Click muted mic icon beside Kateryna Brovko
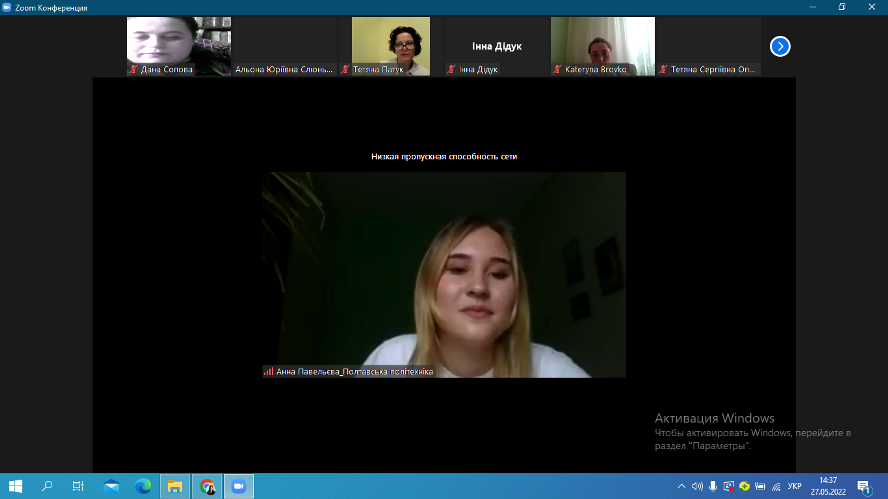 (x=557, y=69)
